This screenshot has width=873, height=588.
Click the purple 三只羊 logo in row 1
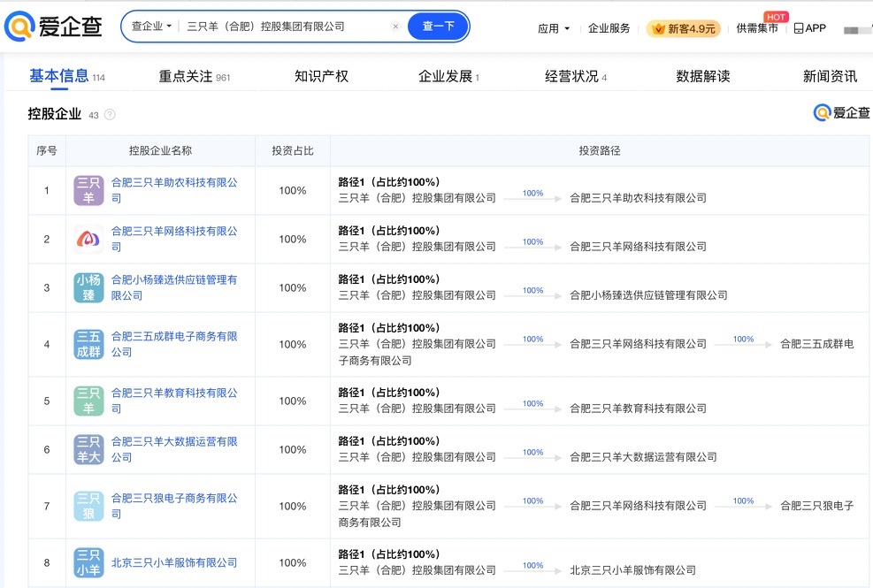pos(88,190)
